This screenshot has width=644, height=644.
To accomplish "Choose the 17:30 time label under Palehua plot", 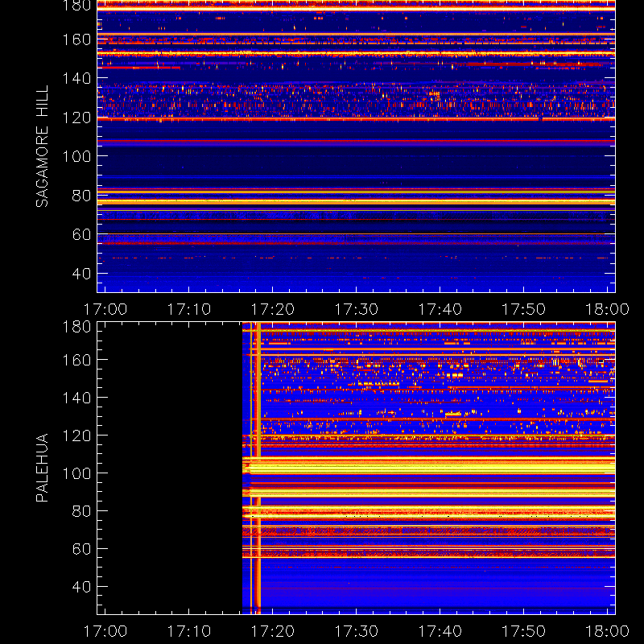I will pyautogui.click(x=357, y=631).
